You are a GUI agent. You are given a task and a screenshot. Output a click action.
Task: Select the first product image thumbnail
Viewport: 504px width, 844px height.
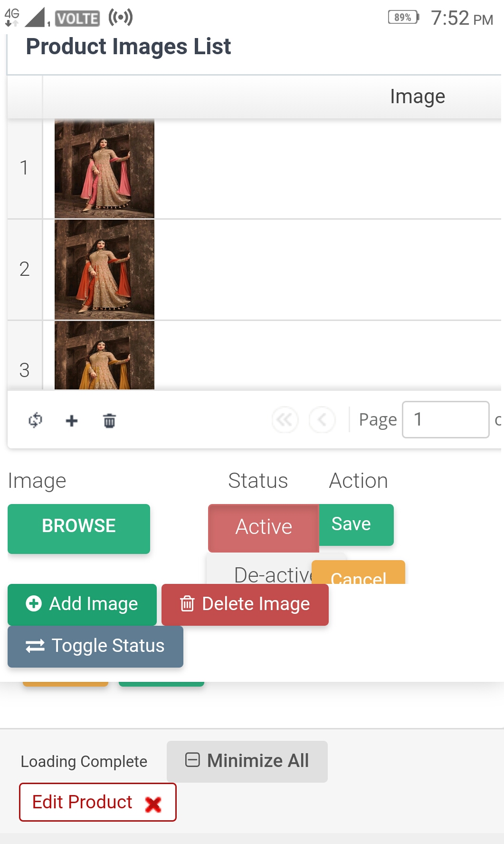pos(105,168)
